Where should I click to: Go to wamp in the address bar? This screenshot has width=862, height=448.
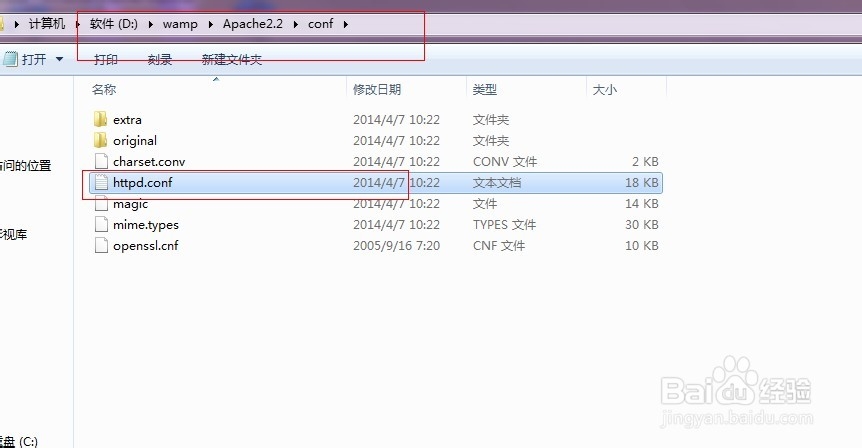tap(180, 24)
